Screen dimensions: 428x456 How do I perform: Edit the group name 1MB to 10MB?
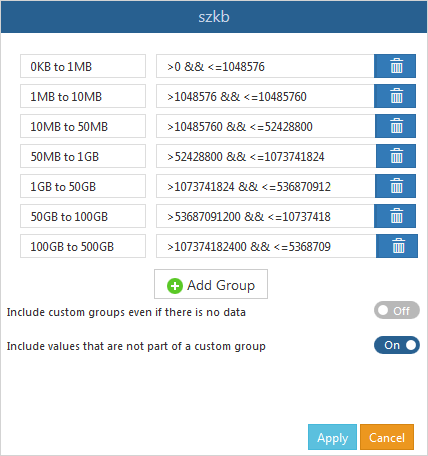coord(83,96)
